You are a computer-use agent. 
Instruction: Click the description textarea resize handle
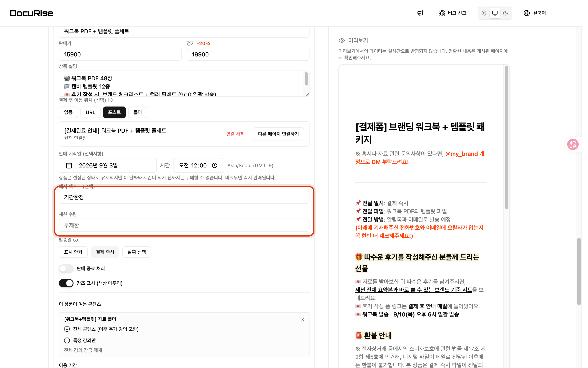tap(307, 94)
